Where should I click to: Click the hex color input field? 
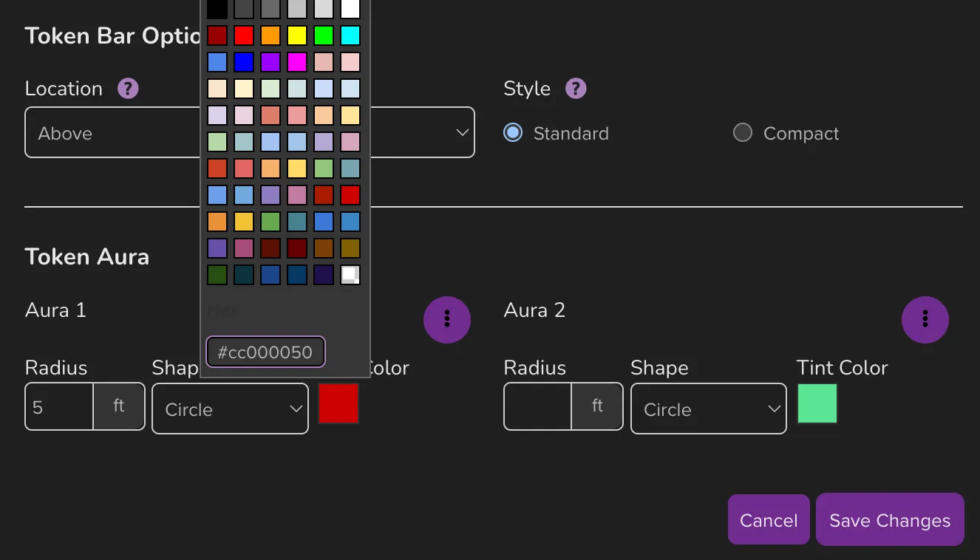[x=265, y=352]
